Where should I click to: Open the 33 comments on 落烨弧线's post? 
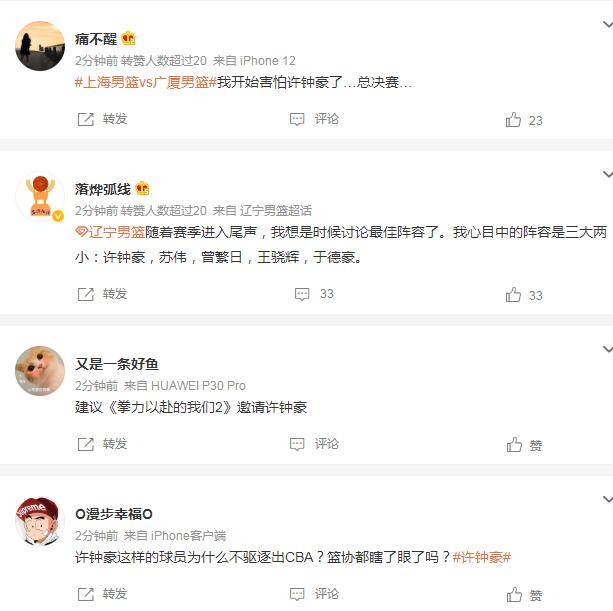click(314, 294)
